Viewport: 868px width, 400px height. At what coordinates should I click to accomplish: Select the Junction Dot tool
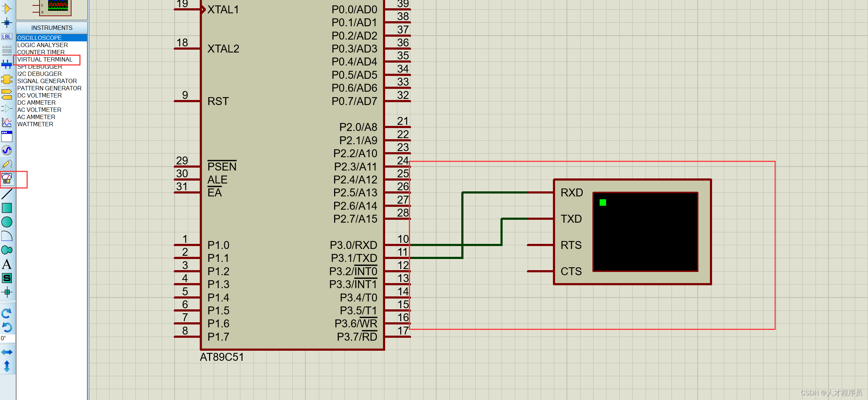click(x=7, y=23)
